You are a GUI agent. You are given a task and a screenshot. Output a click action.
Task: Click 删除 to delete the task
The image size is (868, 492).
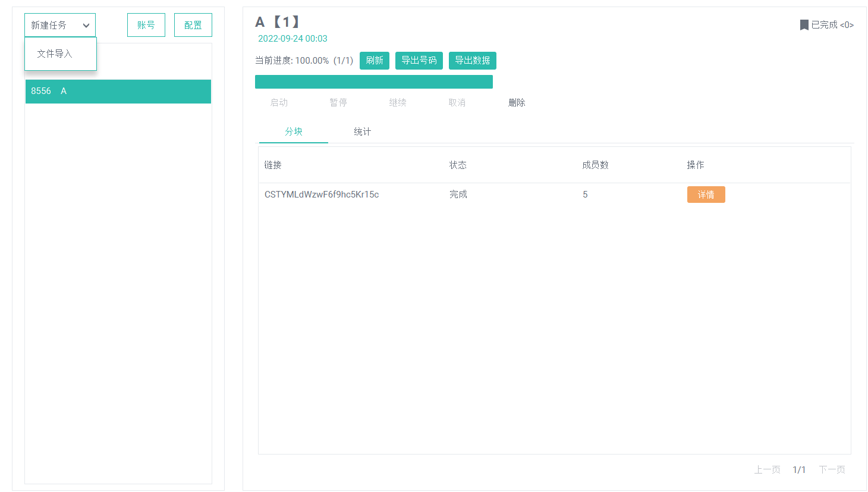tap(517, 103)
